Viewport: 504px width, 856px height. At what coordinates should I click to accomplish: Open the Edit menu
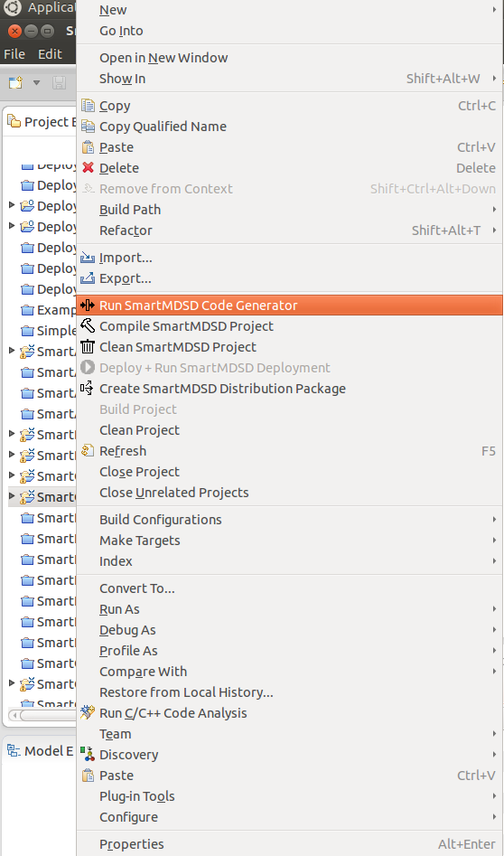[50, 54]
